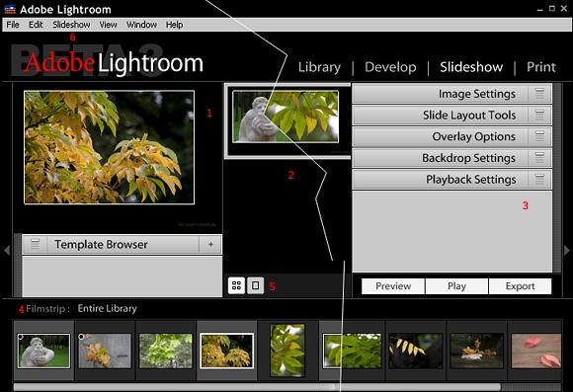Select the statue thumbnail in filmstrip

coord(43,351)
